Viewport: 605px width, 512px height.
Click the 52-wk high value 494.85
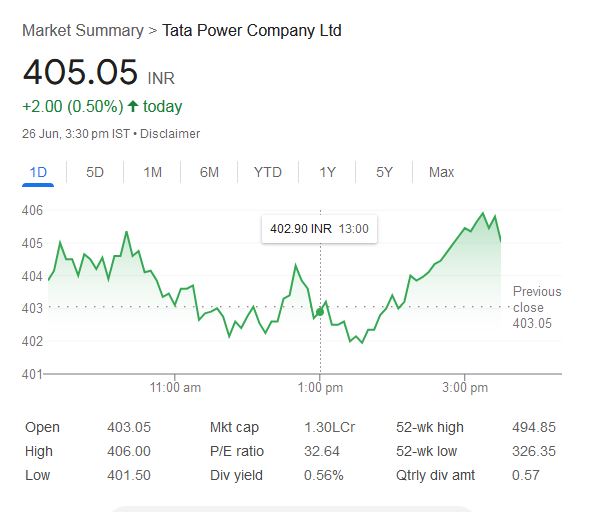532,428
